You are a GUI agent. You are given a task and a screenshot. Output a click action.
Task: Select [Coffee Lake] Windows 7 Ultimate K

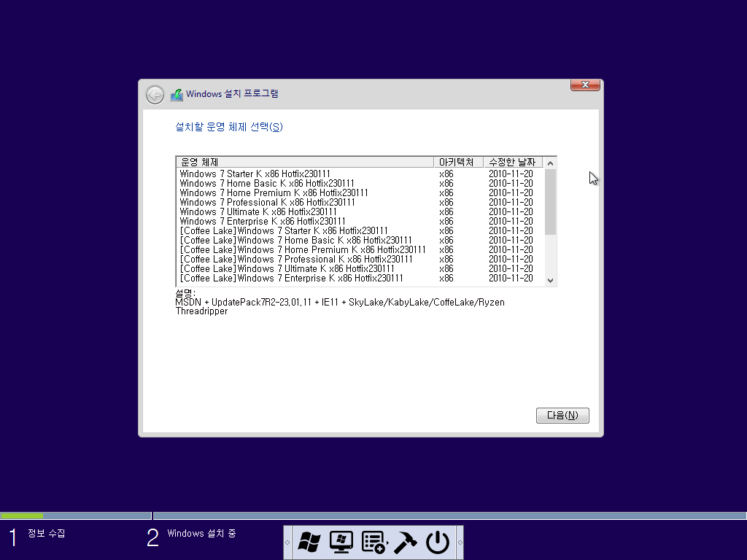(x=360, y=269)
